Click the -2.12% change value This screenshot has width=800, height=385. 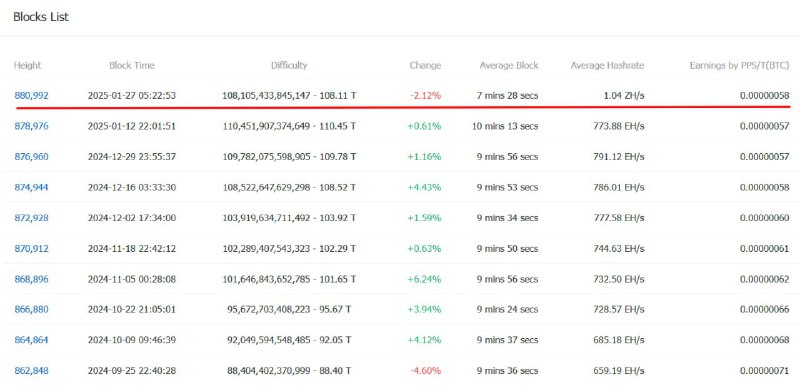(x=426, y=95)
